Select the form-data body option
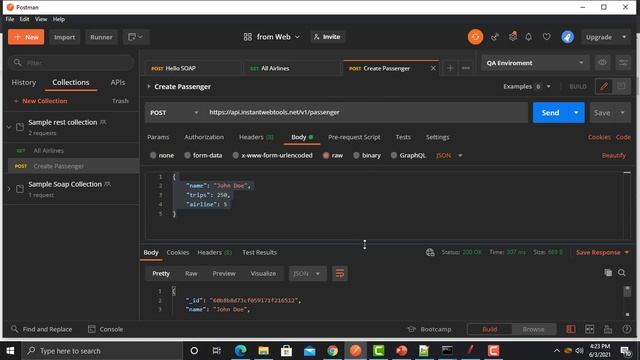640x360 pixels. point(203,156)
